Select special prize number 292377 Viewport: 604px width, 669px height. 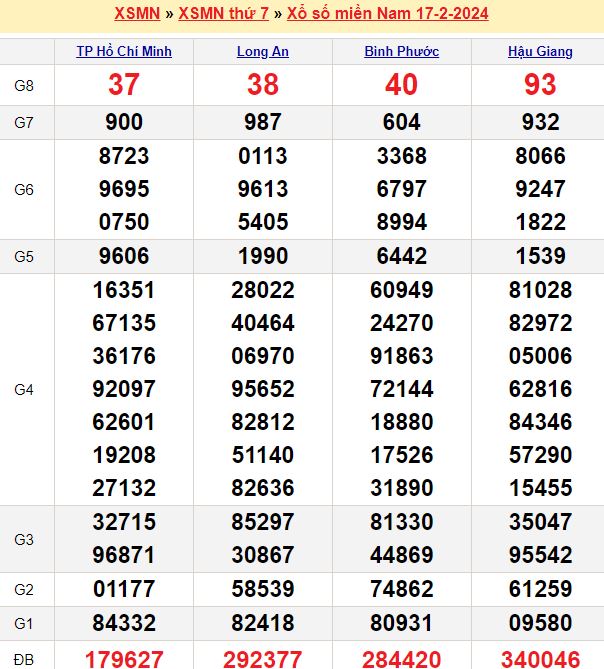pos(263,658)
